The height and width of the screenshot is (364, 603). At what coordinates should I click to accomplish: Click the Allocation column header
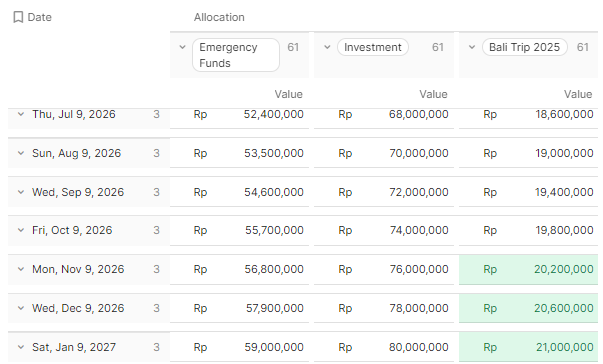[219, 17]
